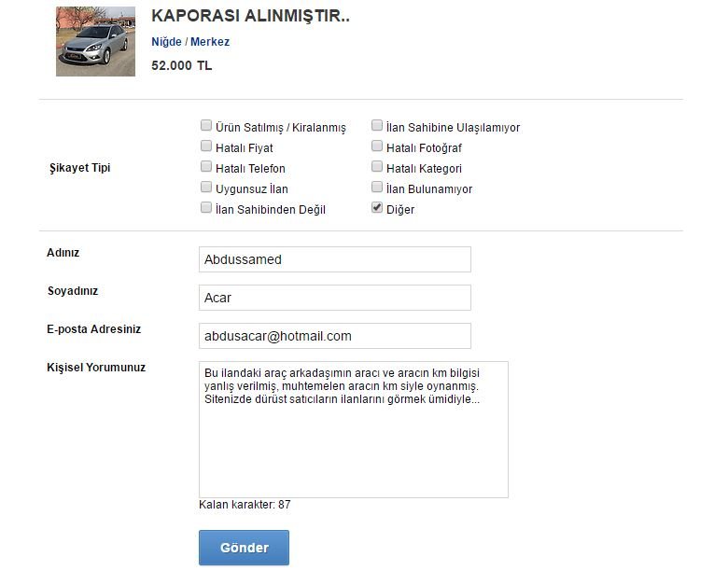Check the Uygunsuz İlan checkbox
The image size is (728, 585).
(205, 187)
